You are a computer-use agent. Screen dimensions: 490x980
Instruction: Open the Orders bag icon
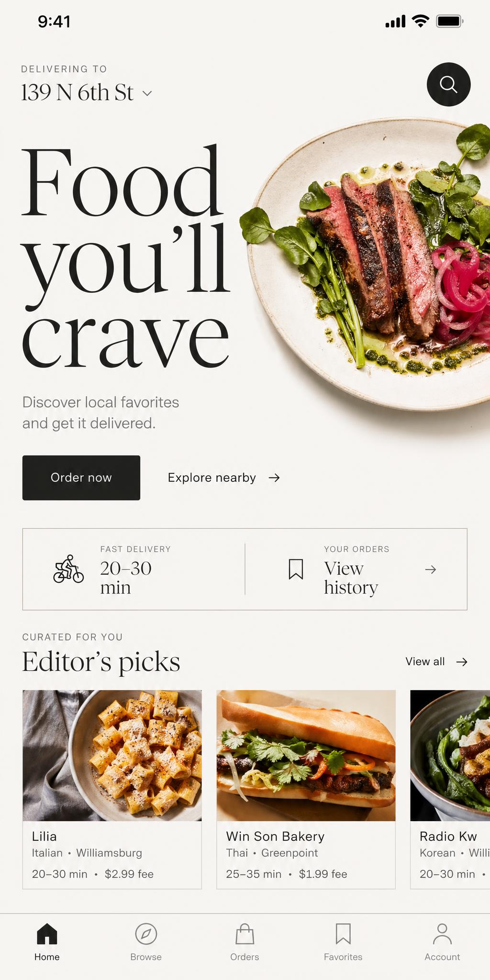coord(245,934)
